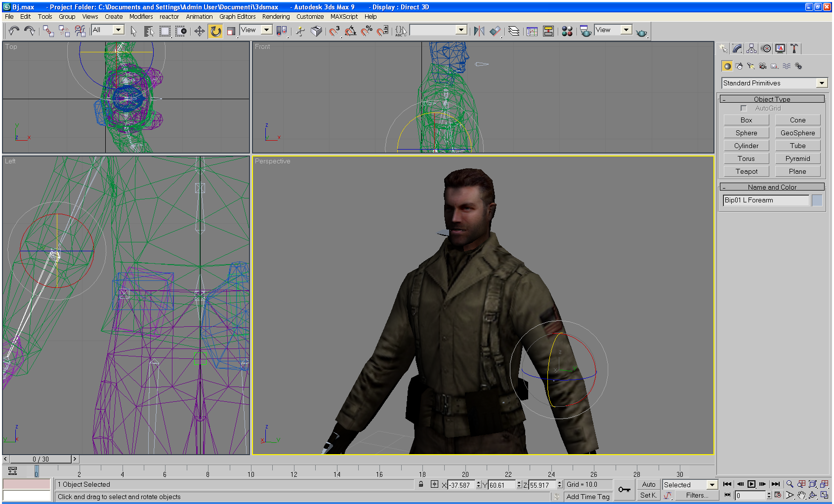Open Schematic View icon
This screenshot has width=834, height=504.
[x=548, y=31]
